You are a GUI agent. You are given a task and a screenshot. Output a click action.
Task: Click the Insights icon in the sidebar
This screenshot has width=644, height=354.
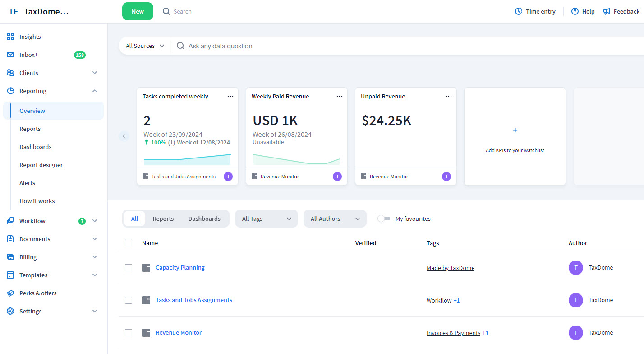coord(10,37)
